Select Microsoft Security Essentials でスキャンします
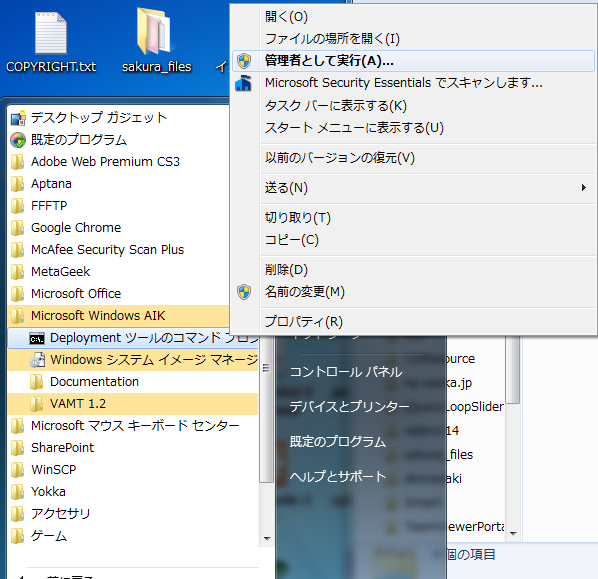Image resolution: width=598 pixels, height=579 pixels. (x=413, y=83)
